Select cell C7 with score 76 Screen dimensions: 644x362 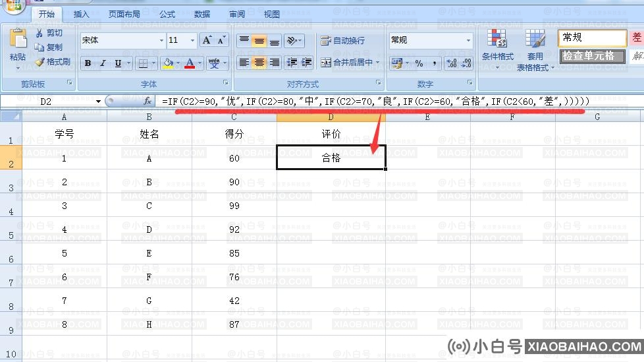coord(234,276)
